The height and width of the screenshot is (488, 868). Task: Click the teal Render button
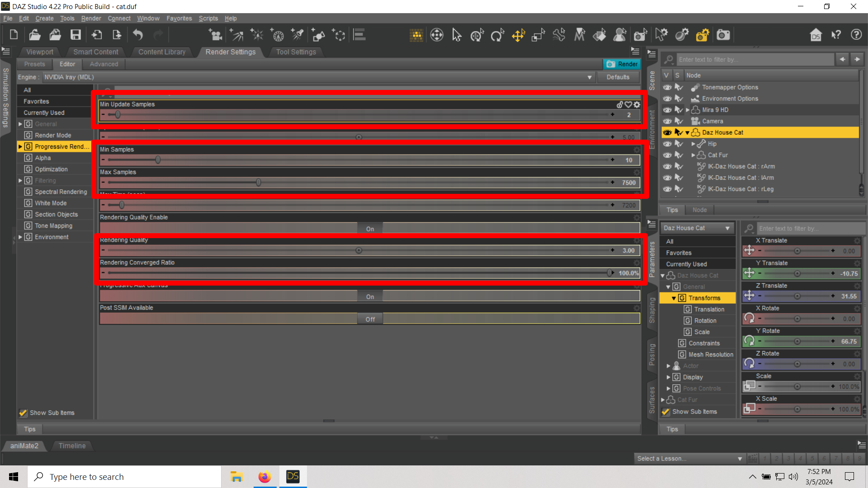tap(622, 64)
